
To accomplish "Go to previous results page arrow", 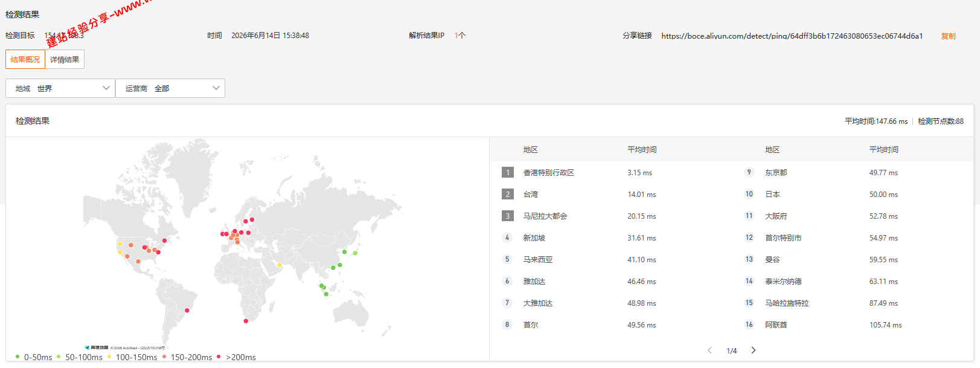I will point(709,350).
